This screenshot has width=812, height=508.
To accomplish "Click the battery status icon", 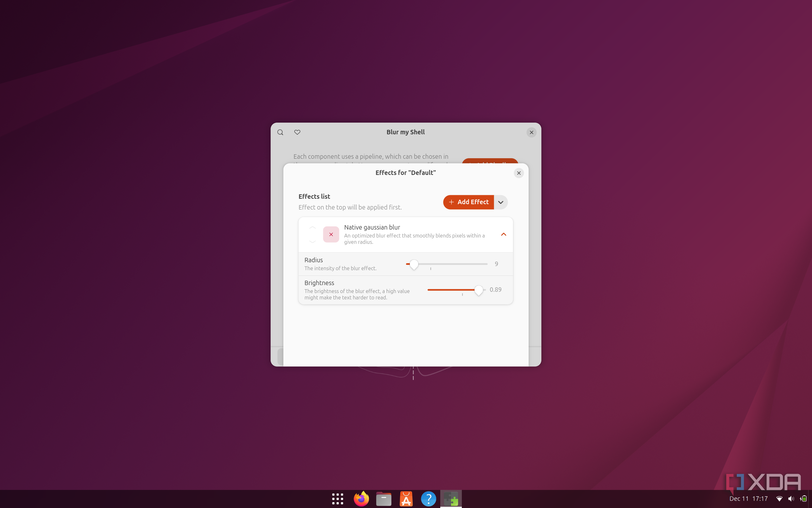I will 803,499.
